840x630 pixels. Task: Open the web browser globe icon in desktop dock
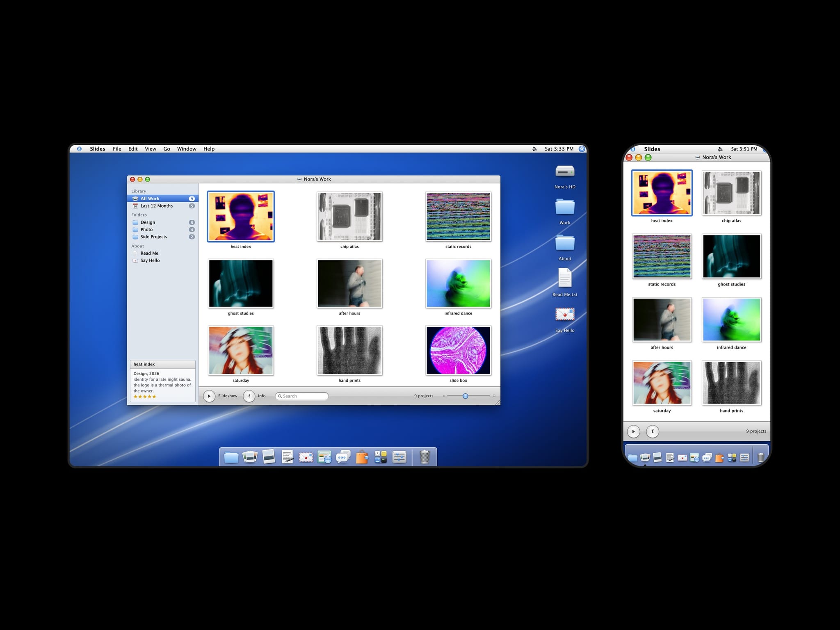tap(324, 457)
